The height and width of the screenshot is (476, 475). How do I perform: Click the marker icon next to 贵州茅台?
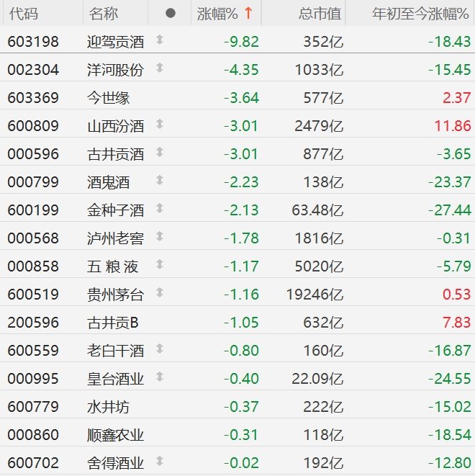coord(160,292)
